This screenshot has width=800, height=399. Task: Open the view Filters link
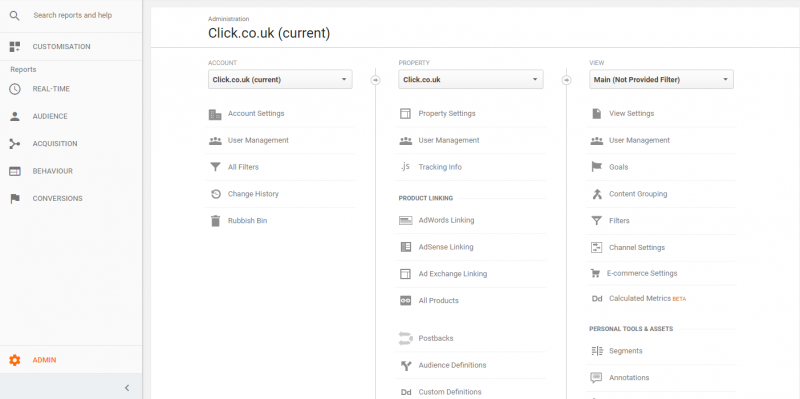click(619, 221)
